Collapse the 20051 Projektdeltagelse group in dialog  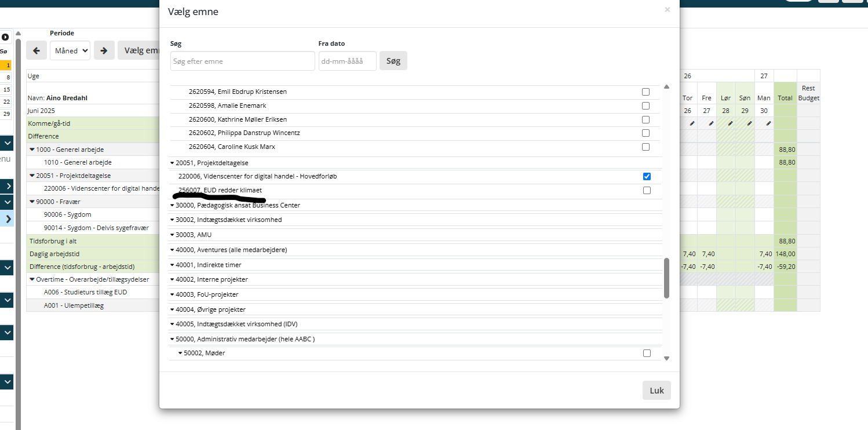pyautogui.click(x=172, y=163)
